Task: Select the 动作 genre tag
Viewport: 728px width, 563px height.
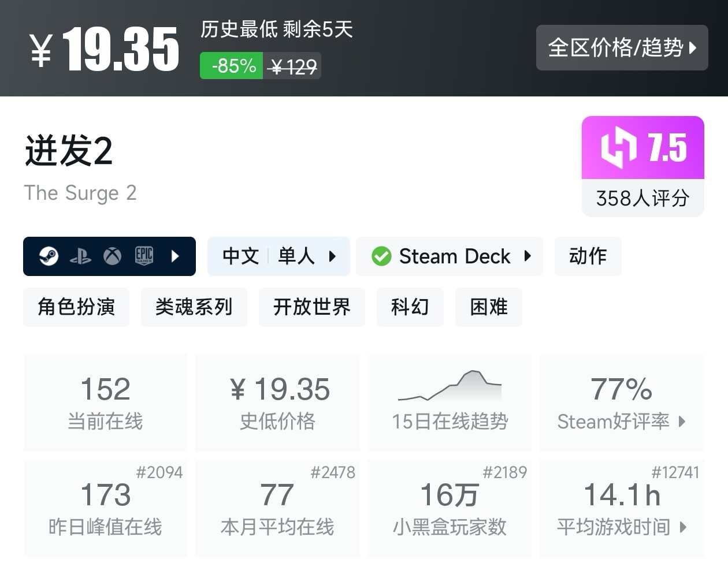Action: 588,256
